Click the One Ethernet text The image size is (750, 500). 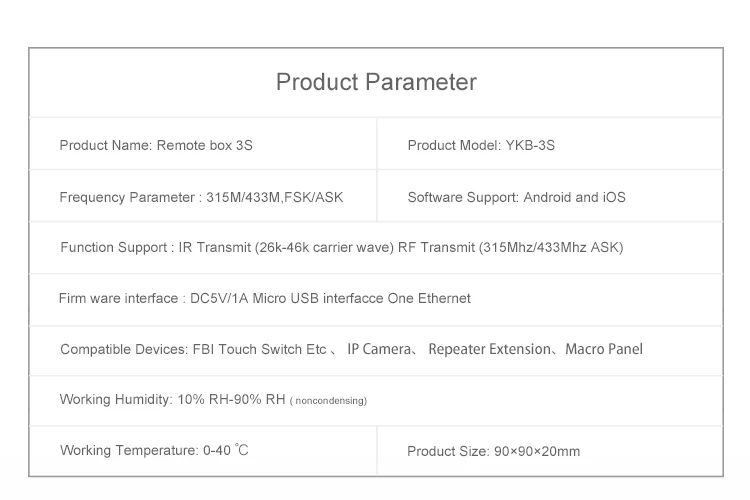click(429, 299)
